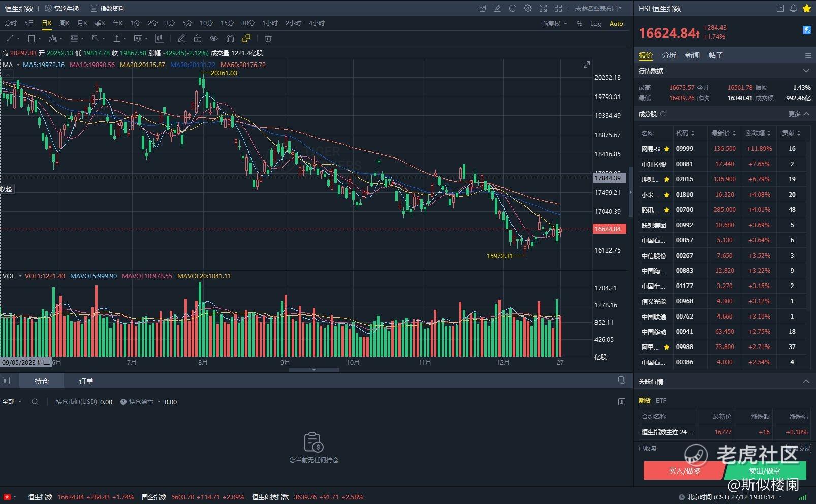Select the rectangle shape drawing tool
This screenshot has height=504, width=816.
32,38
